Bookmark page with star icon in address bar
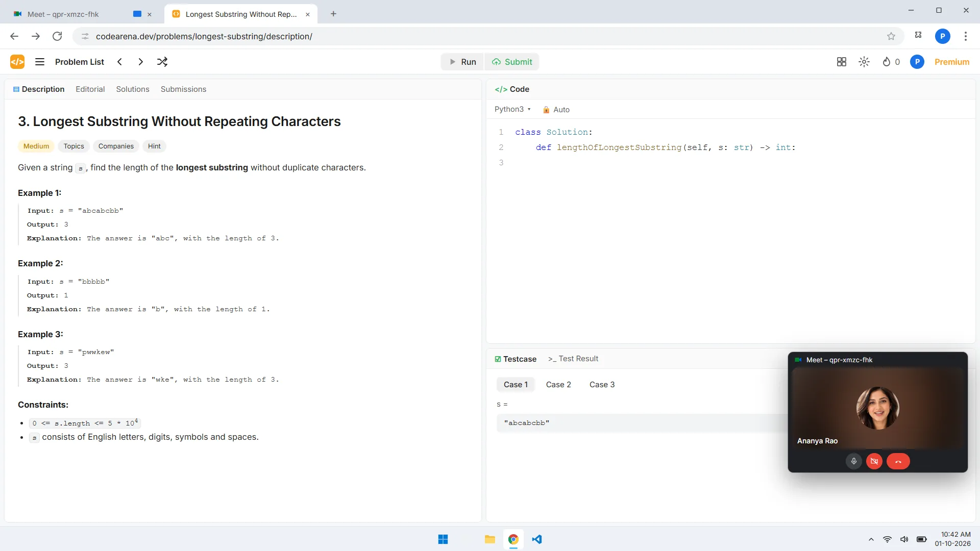The image size is (980, 551). click(x=891, y=36)
